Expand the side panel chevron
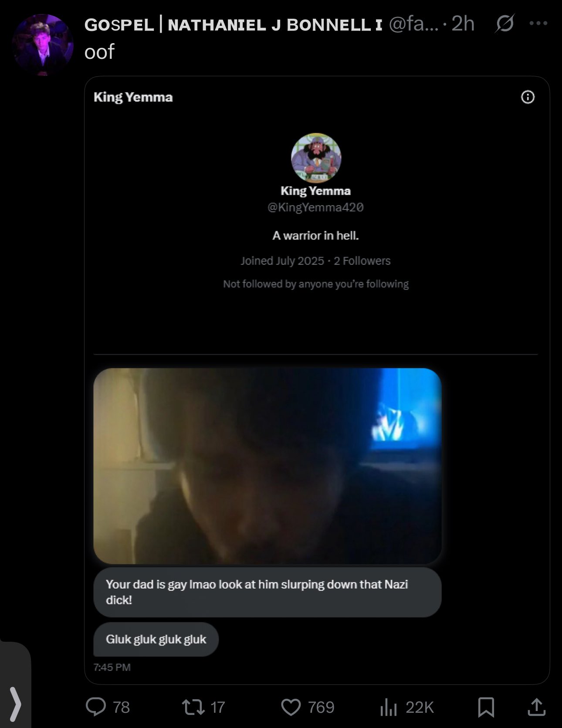The image size is (562, 728). 15,704
